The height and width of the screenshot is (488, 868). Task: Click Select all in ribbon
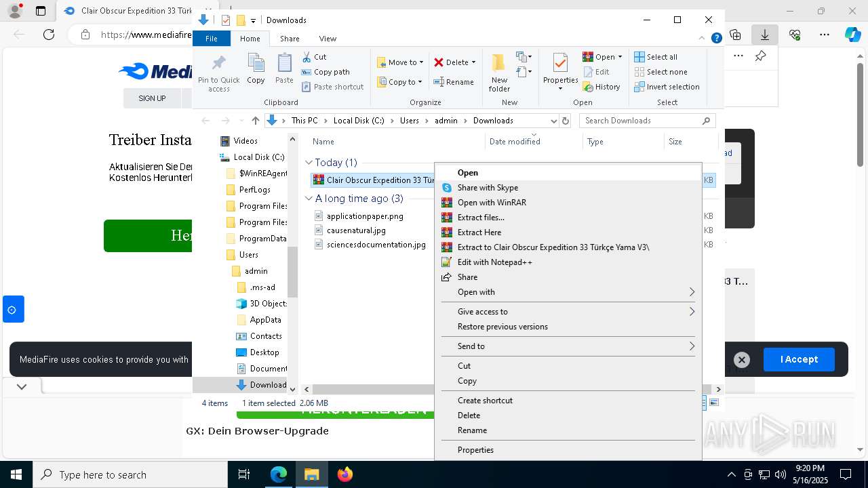656,57
